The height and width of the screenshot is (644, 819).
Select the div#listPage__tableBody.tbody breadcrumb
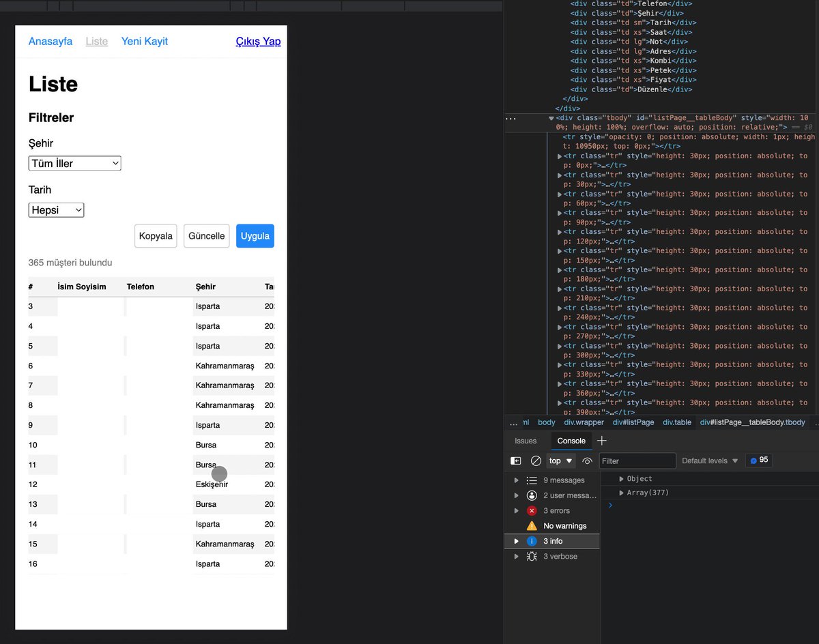(x=753, y=423)
